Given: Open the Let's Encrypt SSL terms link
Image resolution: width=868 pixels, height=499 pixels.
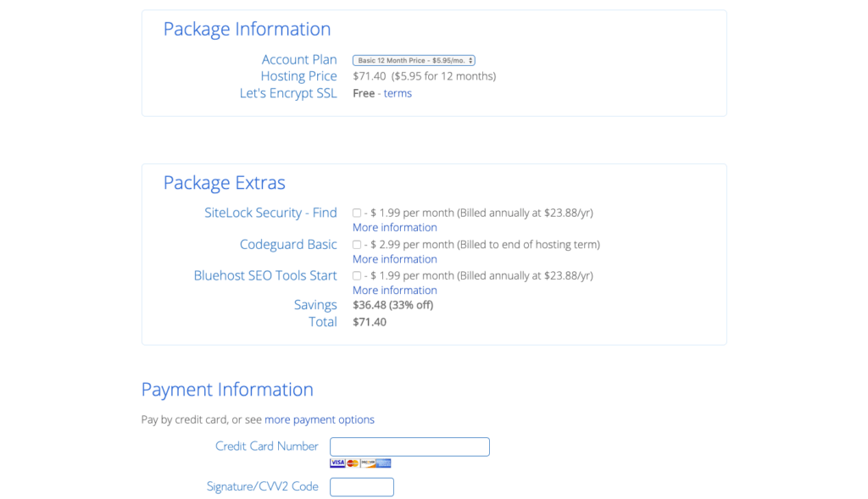Looking at the screenshot, I should (x=398, y=93).
